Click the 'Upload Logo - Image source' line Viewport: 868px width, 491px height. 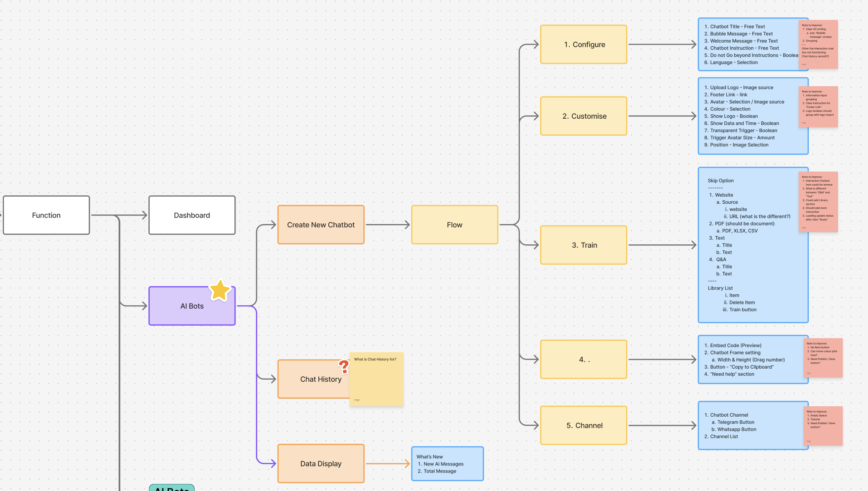[739, 88]
